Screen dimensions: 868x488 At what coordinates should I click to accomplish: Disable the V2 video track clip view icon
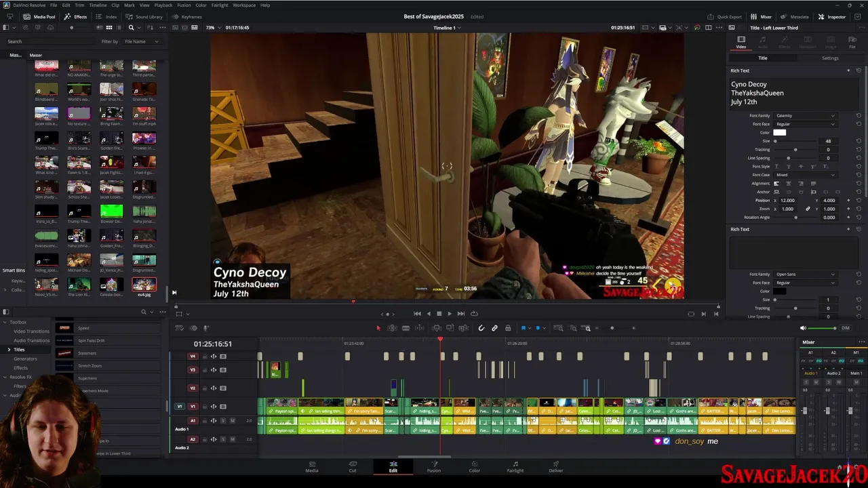point(222,388)
